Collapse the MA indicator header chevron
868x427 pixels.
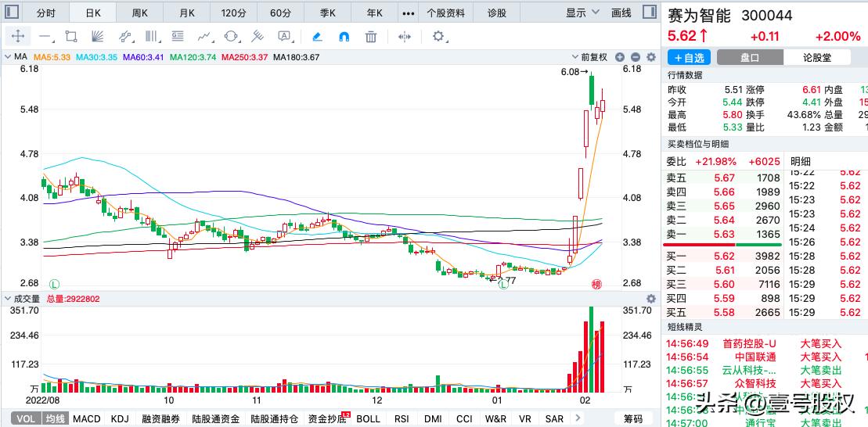(8, 57)
